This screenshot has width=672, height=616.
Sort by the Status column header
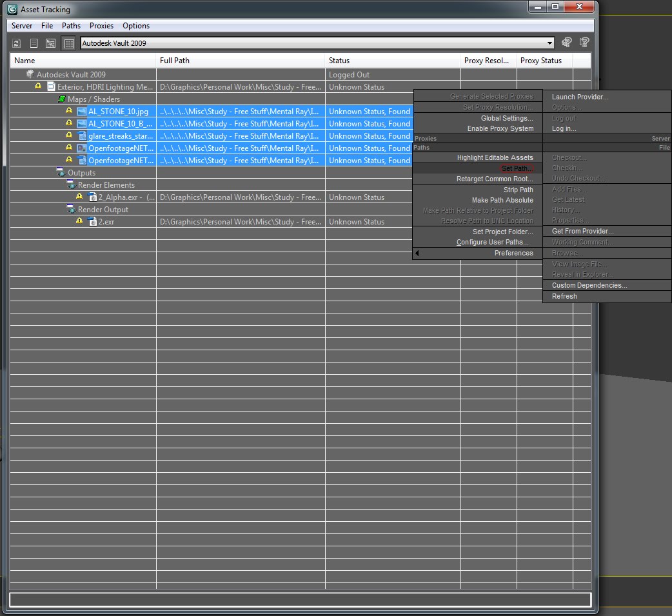click(393, 61)
